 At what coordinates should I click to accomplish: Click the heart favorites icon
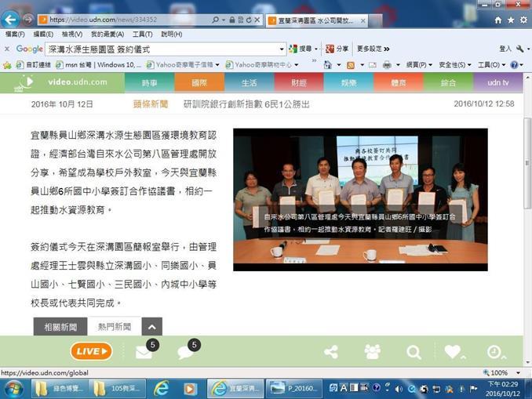pos(453,352)
